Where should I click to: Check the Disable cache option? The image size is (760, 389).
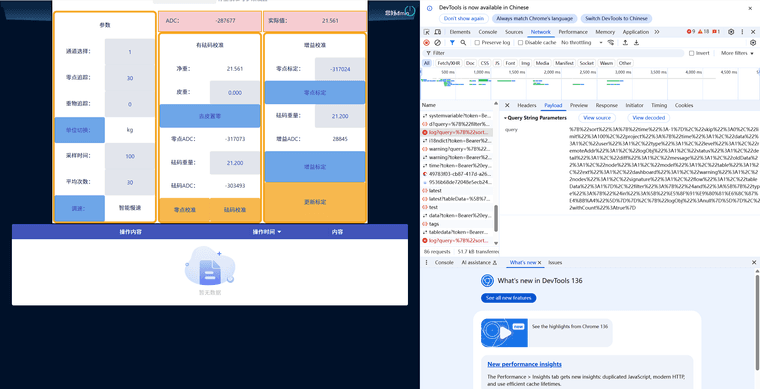[521, 43]
